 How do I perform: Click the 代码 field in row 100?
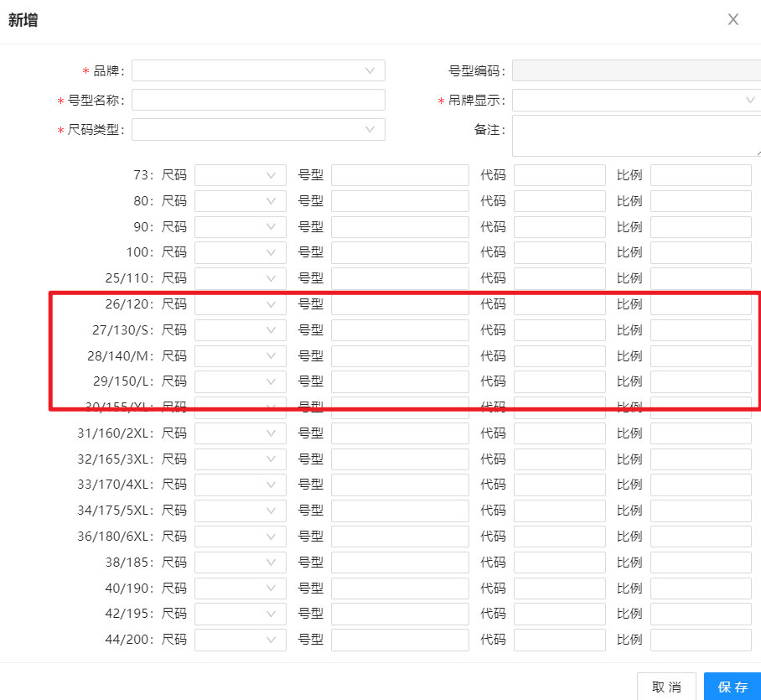559,252
